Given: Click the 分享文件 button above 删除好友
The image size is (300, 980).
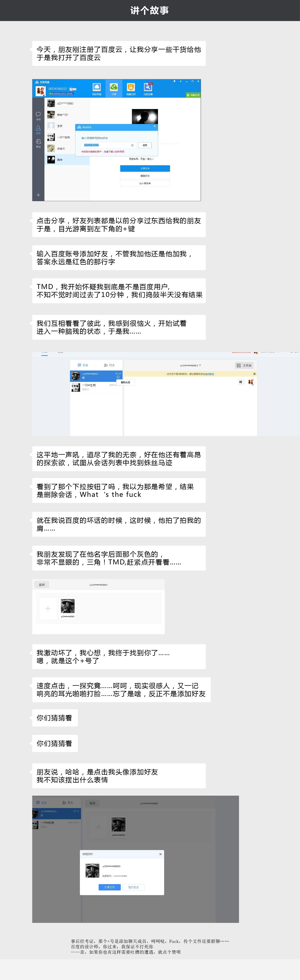Looking at the screenshot, I should click(145, 168).
